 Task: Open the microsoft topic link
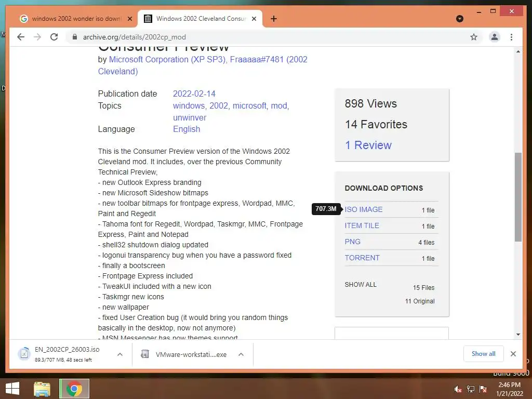click(249, 106)
